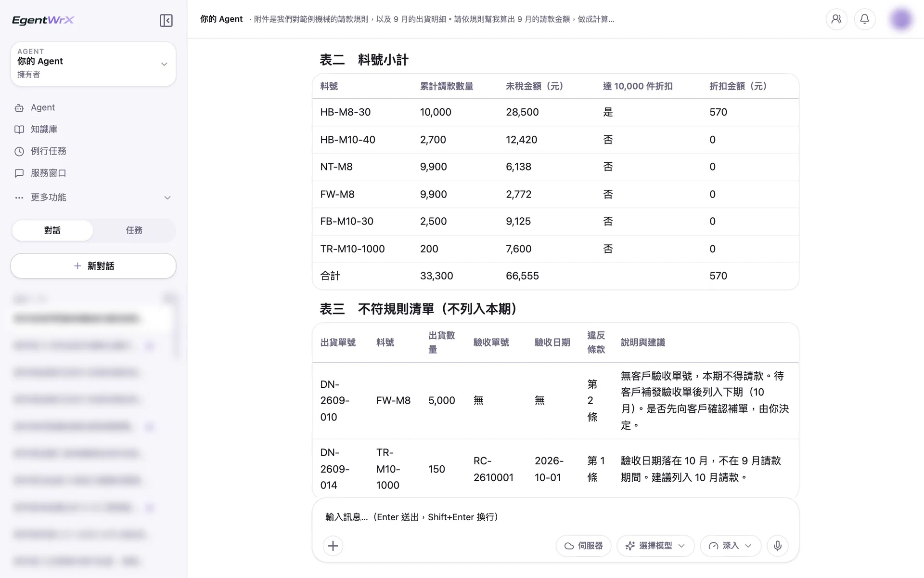Click the NT-M8 part number
The height and width of the screenshot is (578, 924).
point(336,167)
